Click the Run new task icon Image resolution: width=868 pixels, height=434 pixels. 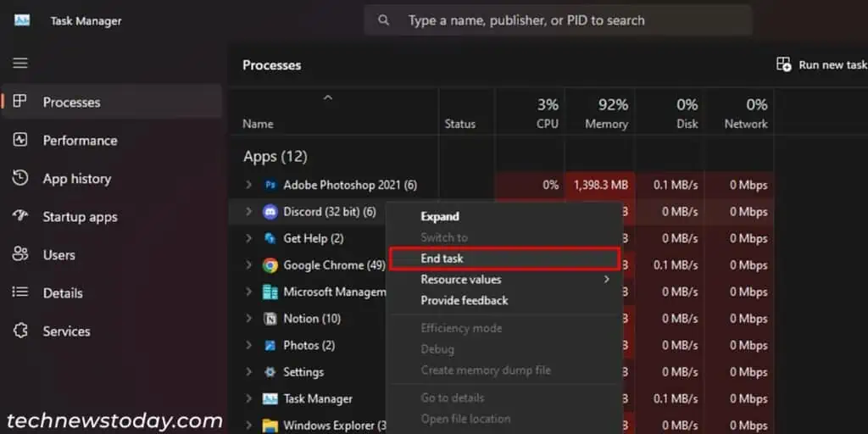tap(784, 64)
